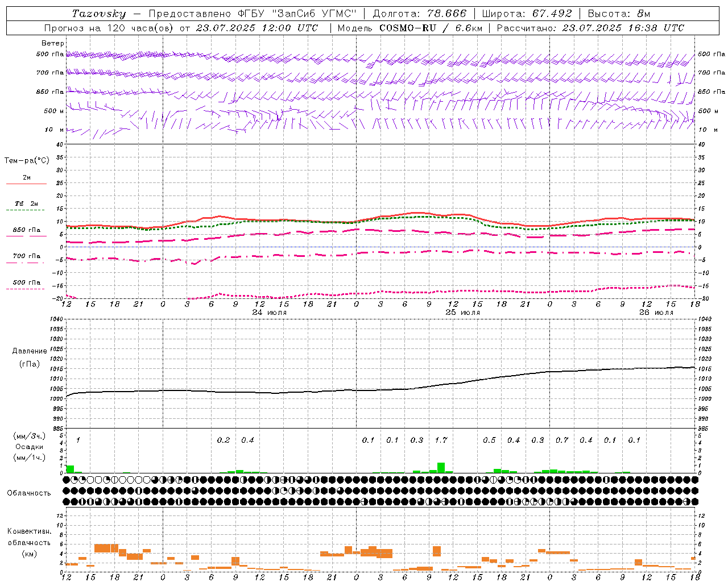
Task: Click the 24 июля date label
Action: [270, 312]
